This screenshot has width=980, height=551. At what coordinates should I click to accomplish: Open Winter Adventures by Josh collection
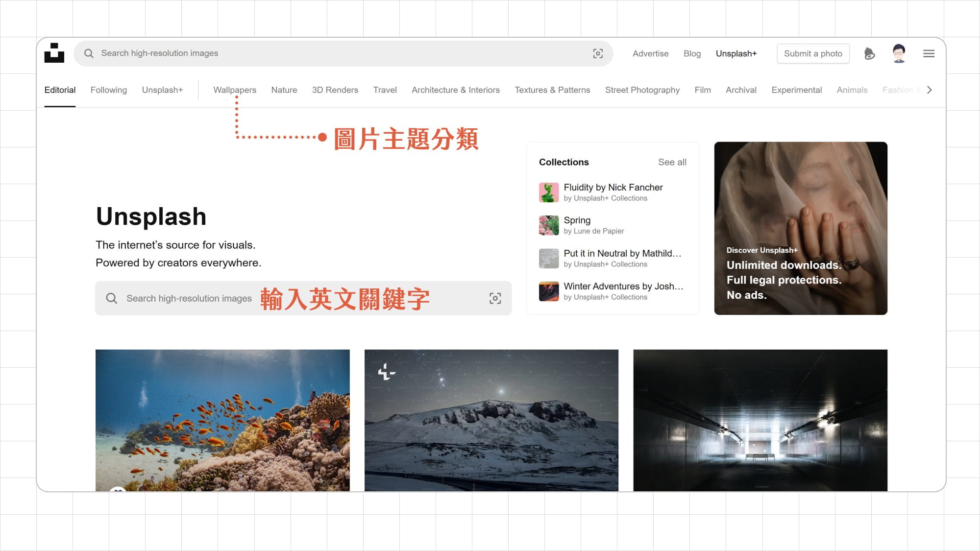[612, 291]
